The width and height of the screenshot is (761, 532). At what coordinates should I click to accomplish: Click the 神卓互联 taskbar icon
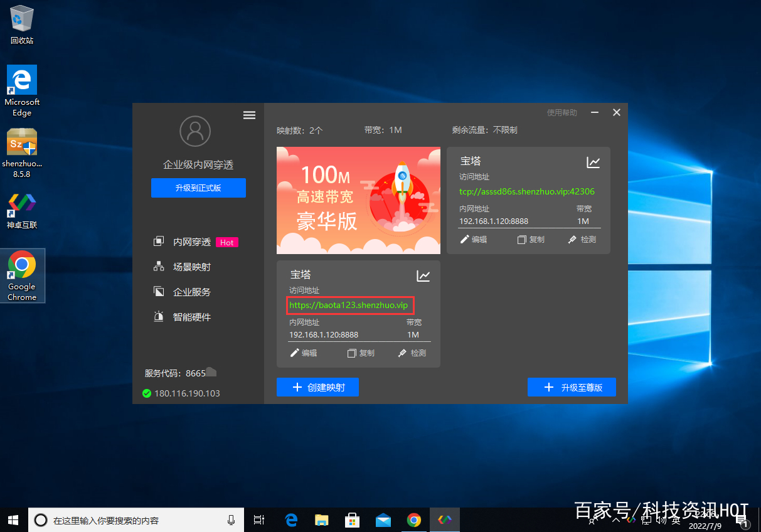coord(445,520)
